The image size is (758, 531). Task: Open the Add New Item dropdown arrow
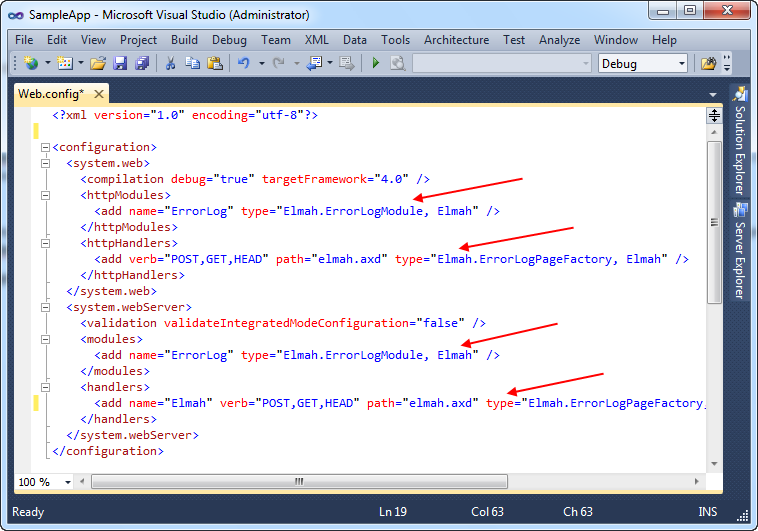click(81, 63)
